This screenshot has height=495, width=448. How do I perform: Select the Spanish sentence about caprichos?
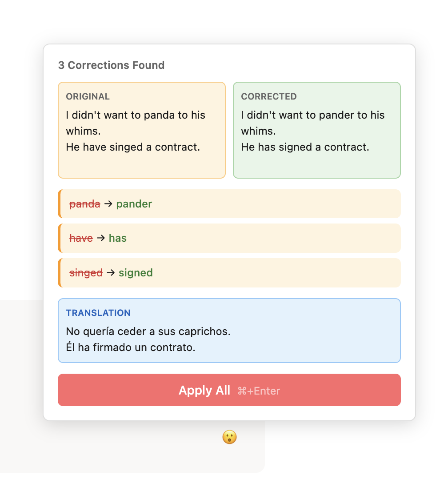point(148,331)
